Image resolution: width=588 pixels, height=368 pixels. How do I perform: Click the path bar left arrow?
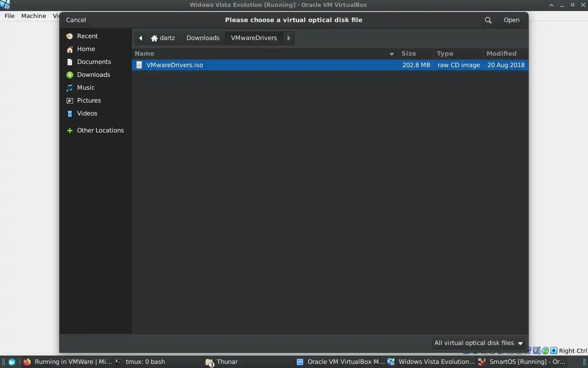[141, 38]
